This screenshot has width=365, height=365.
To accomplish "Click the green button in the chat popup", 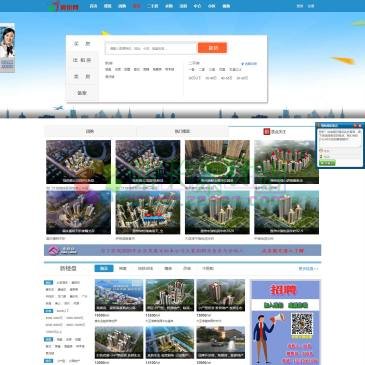I will [x=327, y=163].
